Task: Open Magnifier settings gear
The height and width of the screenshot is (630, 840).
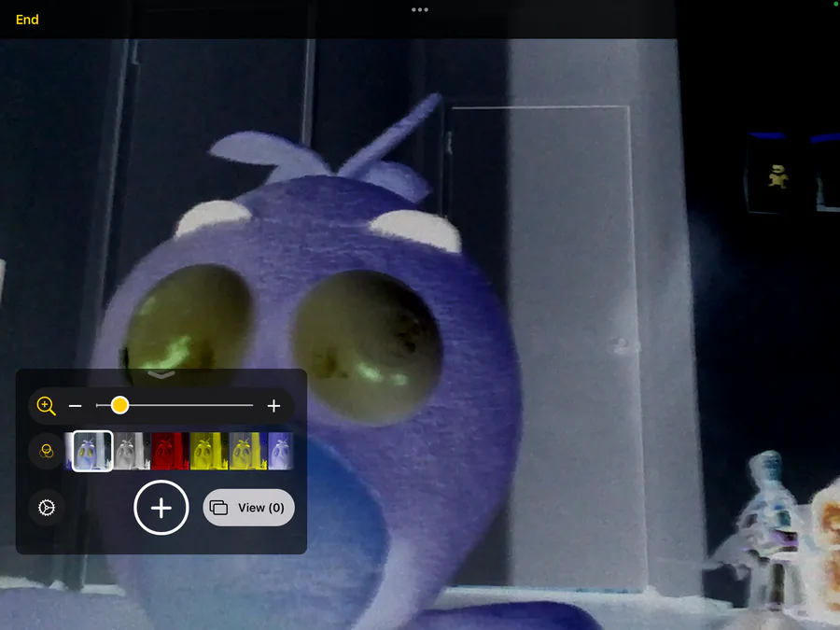Action: pyautogui.click(x=47, y=508)
